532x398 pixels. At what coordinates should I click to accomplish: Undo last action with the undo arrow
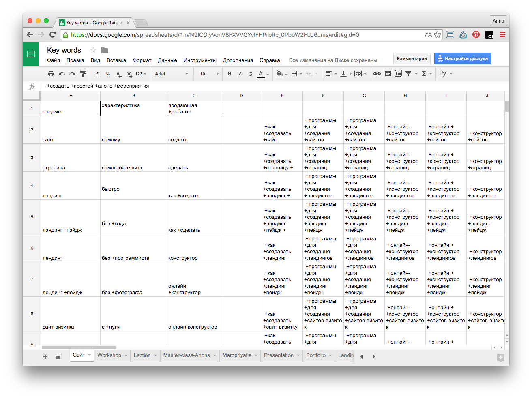click(x=62, y=74)
